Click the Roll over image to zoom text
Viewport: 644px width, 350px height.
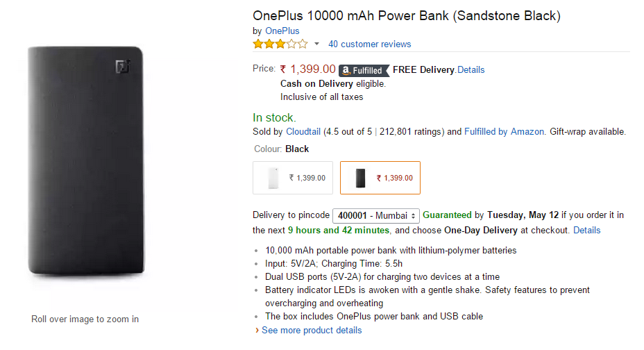tap(85, 319)
